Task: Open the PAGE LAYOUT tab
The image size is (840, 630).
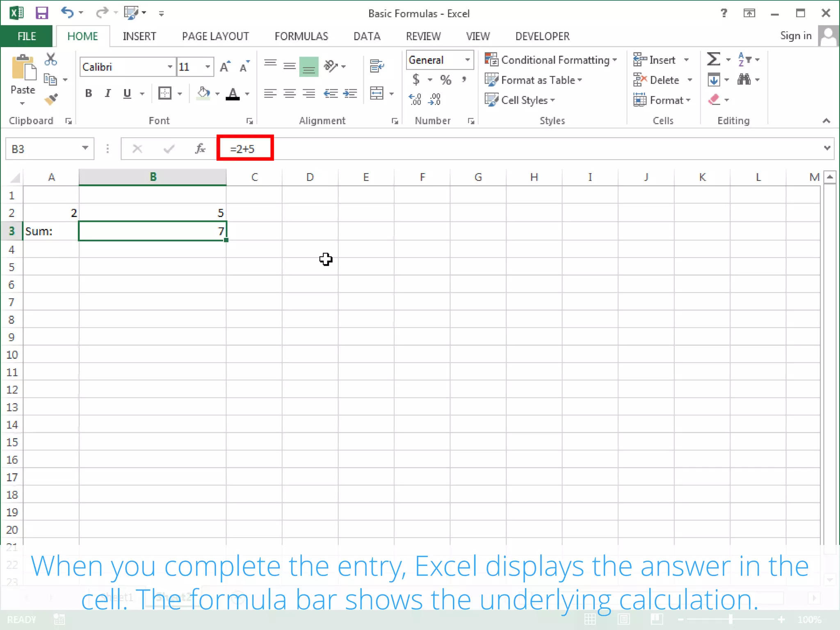Action: (x=215, y=36)
